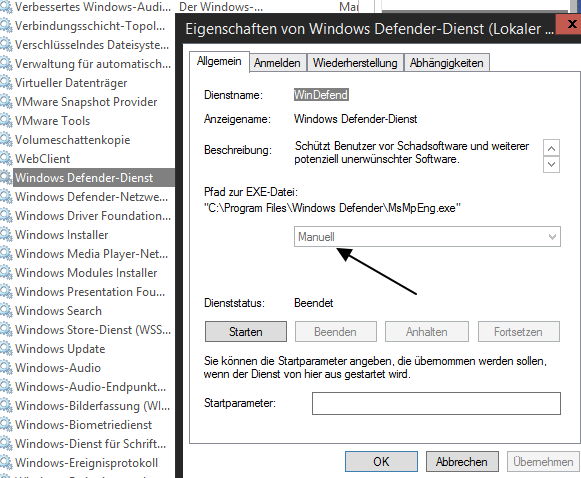
Task: Confirm the dialog with OK
Action: (x=381, y=462)
